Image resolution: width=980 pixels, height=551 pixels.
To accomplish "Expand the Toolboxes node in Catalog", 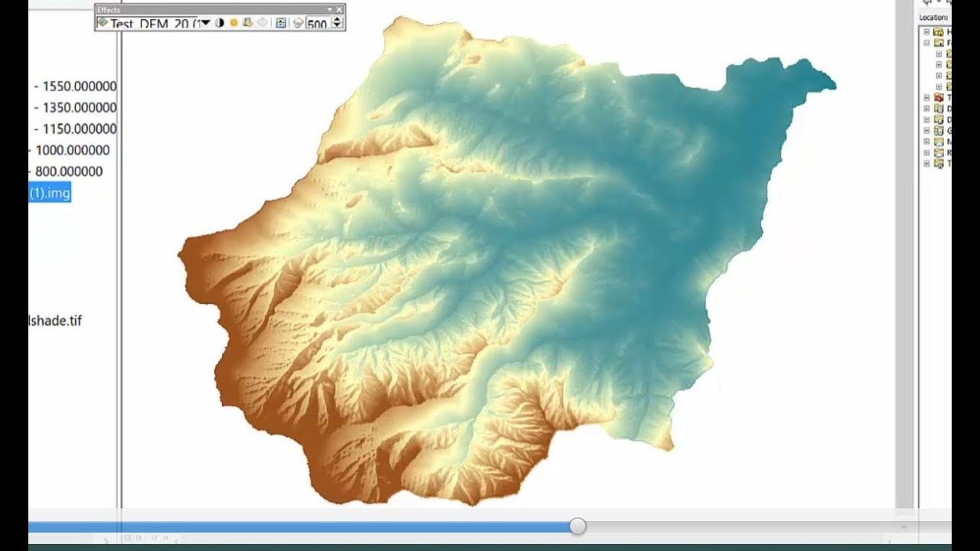I will (x=926, y=98).
